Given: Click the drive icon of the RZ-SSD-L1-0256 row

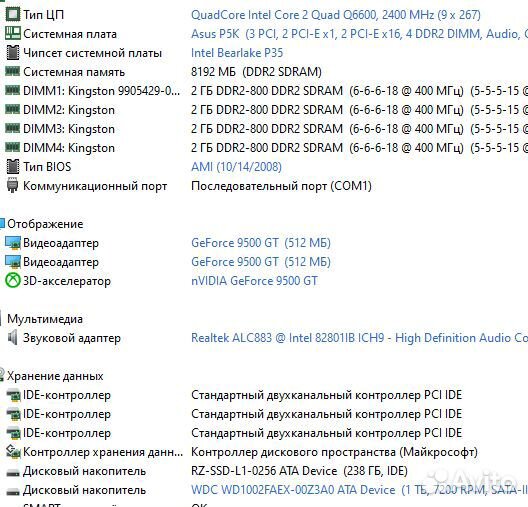Looking at the screenshot, I should (13, 473).
